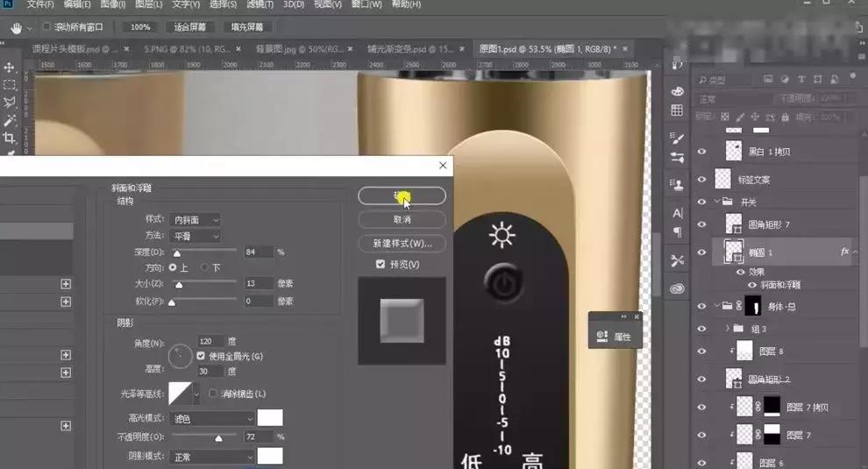This screenshot has width=868, height=469.
Task: Click the lock position icon
Action: pyautogui.click(x=755, y=117)
